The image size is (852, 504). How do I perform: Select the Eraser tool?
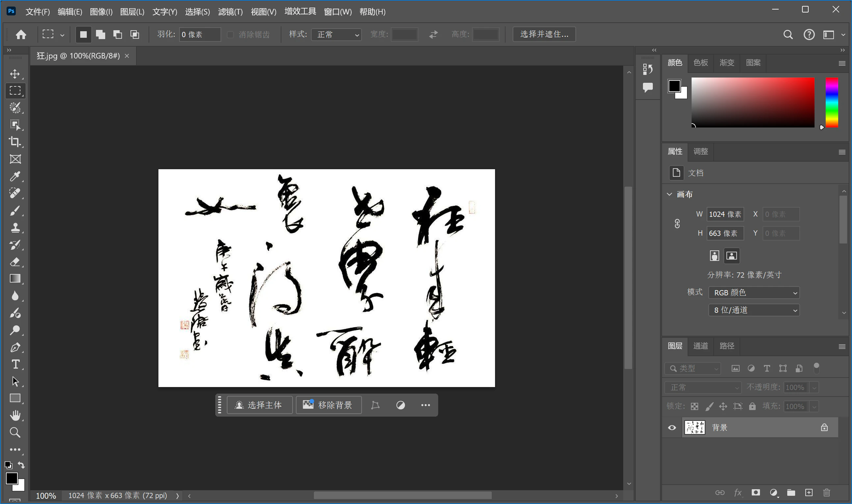click(x=15, y=262)
